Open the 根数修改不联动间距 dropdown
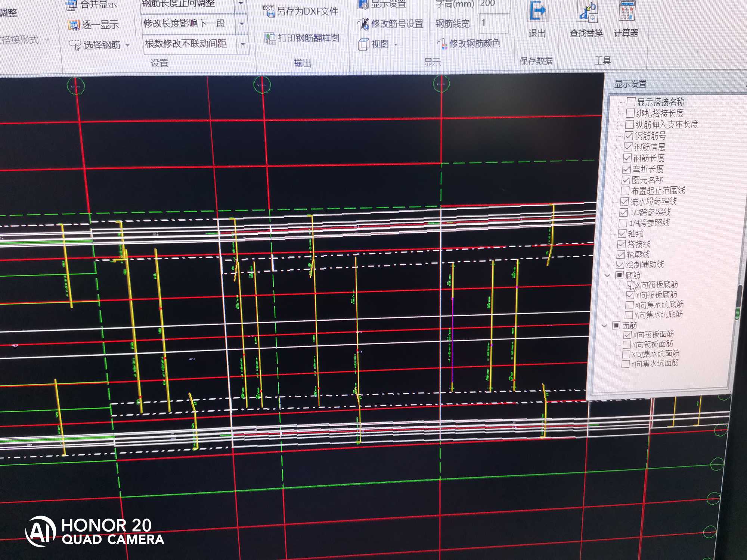 [x=243, y=44]
